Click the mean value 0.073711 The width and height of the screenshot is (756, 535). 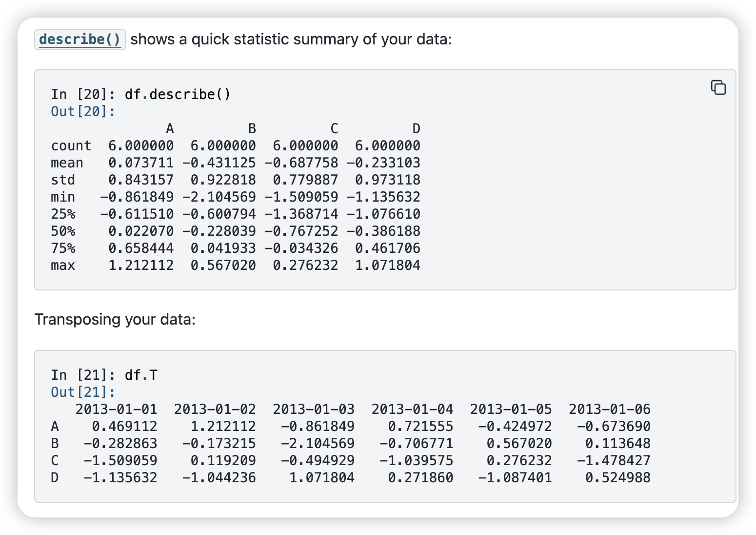(141, 163)
